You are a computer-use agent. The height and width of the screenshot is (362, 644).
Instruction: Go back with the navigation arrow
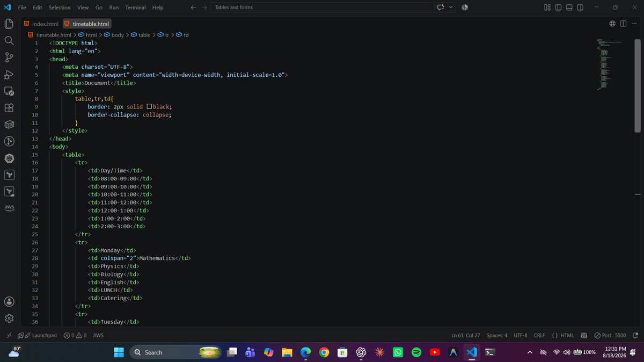point(193,8)
